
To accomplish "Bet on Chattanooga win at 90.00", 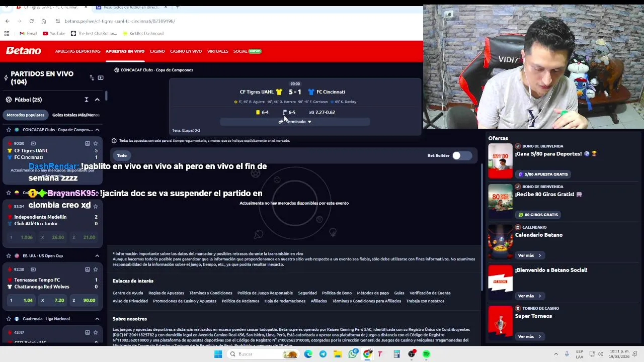I will pyautogui.click(x=84, y=300).
